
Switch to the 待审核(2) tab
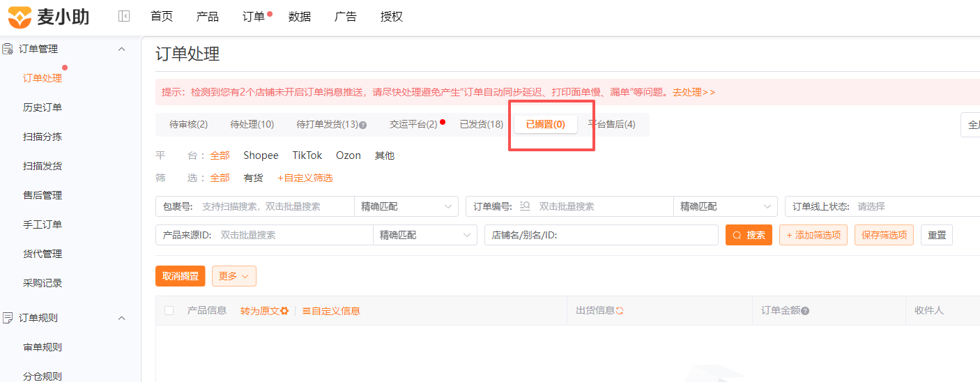point(189,124)
